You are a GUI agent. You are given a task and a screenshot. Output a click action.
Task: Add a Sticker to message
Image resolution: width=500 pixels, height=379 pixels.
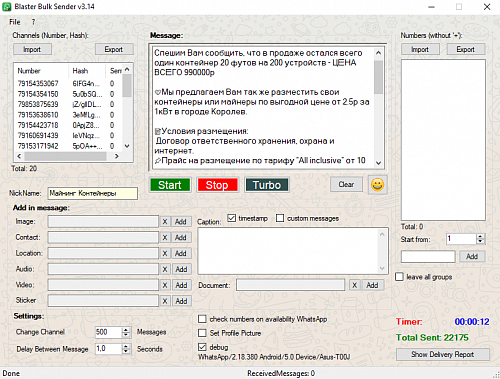181,301
